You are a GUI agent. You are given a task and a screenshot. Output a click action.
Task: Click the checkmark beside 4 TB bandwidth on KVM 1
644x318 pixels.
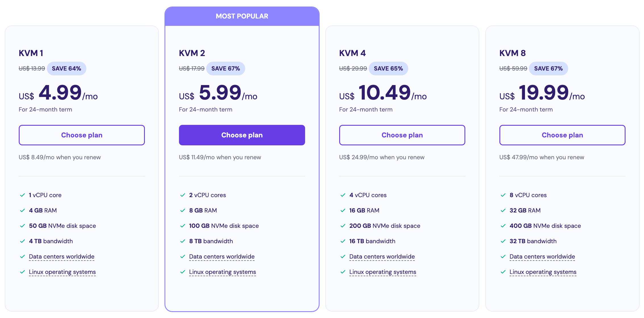22,241
